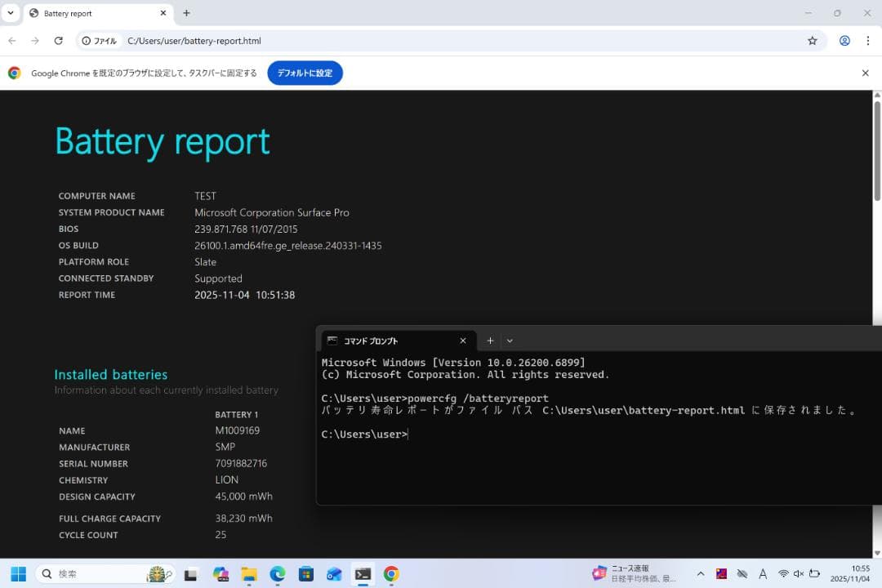Open the Command Prompt taskbar icon
Screen dimensions: 882x588
click(362, 573)
